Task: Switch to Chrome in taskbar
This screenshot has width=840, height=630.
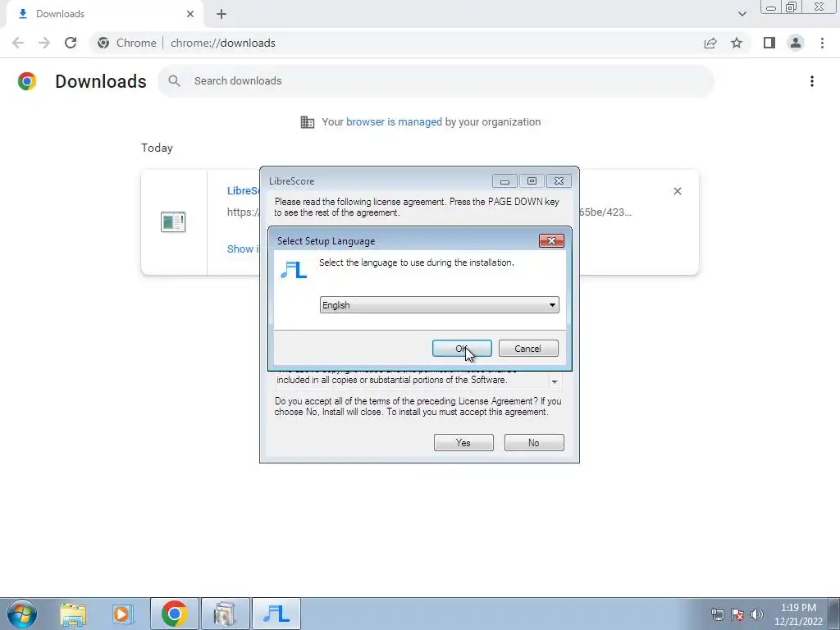Action: click(174, 614)
